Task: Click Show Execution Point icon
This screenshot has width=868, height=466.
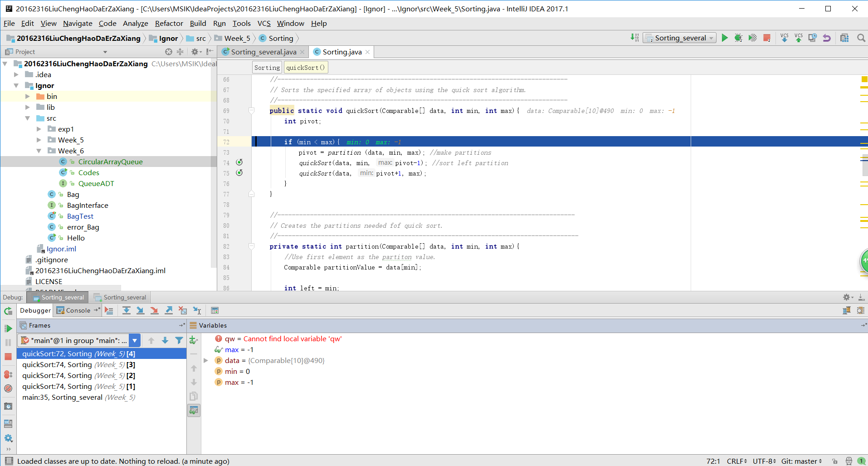Action: 109,310
